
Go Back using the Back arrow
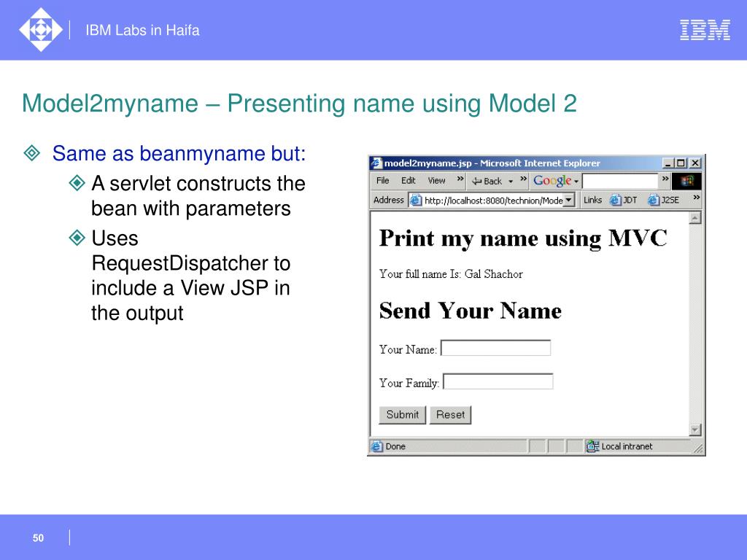coord(487,181)
